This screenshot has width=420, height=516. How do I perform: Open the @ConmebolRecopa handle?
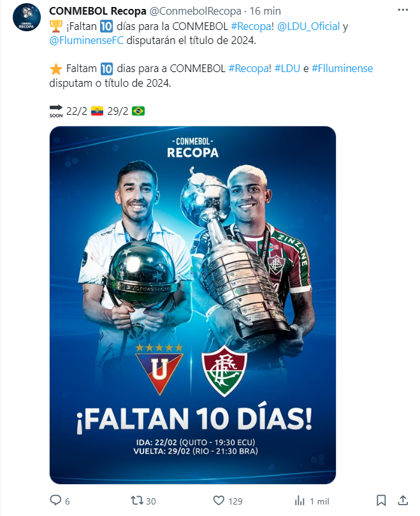tap(196, 11)
